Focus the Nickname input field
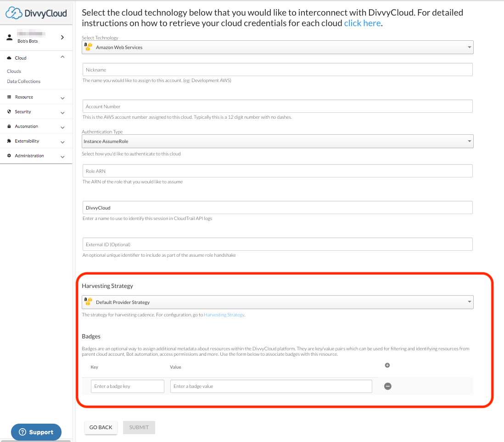Viewport: 504px width, 442px height. [278, 70]
